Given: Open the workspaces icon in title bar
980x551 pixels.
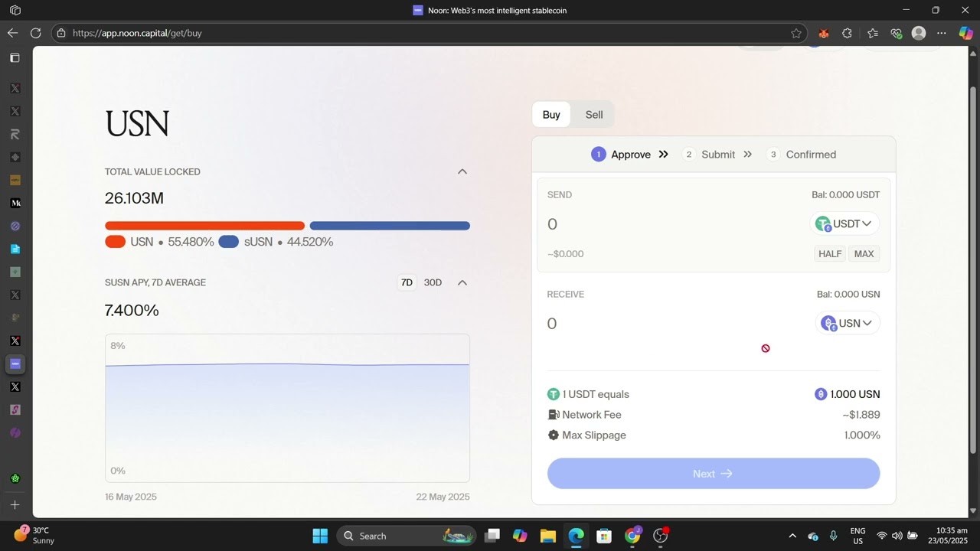Looking at the screenshot, I should coord(15,10).
